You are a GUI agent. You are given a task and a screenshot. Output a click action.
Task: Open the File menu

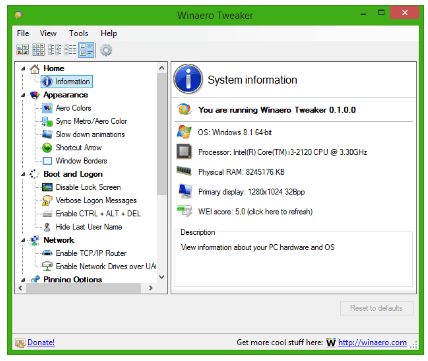23,33
